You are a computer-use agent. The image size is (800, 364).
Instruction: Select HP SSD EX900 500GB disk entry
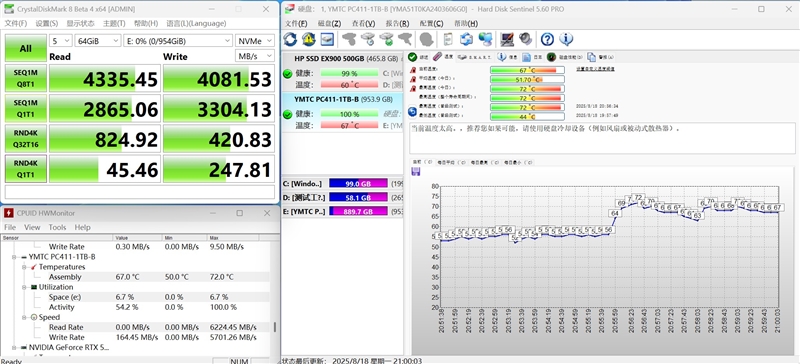coord(342,71)
